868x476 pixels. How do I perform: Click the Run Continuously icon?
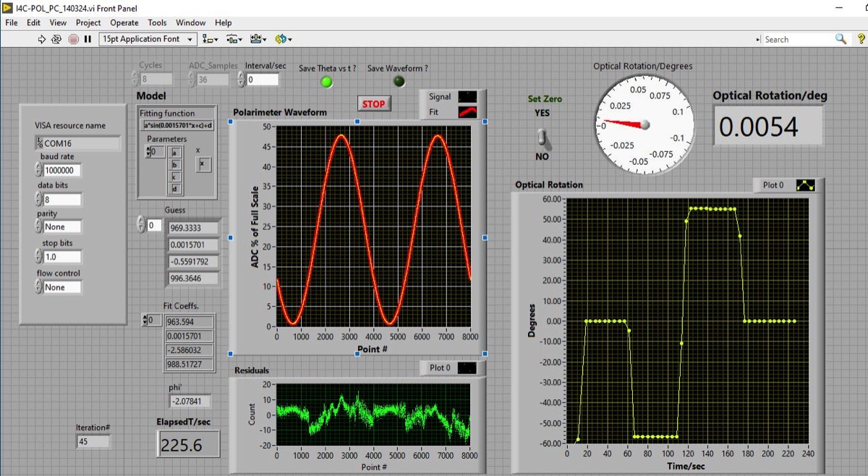tap(56, 39)
